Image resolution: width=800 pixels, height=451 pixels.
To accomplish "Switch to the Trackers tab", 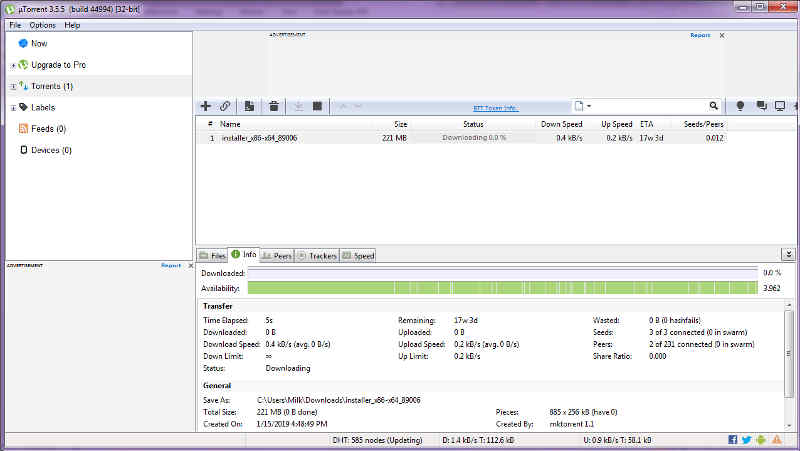I will coord(317,256).
